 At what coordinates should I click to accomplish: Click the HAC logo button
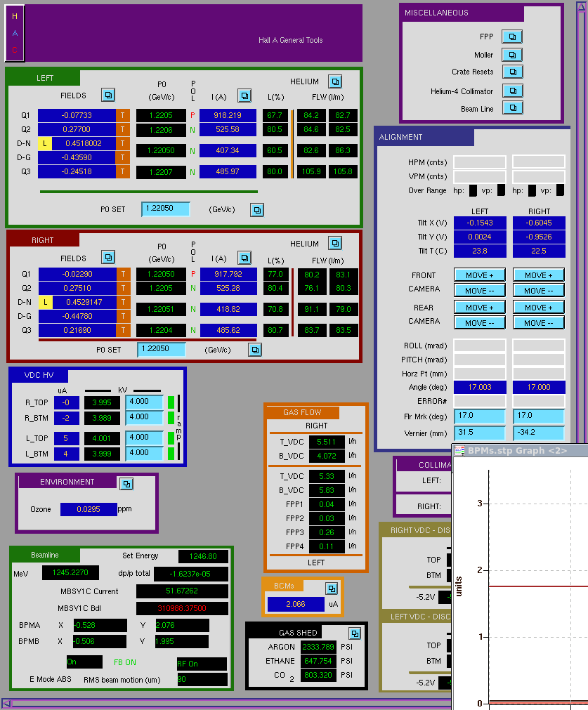[x=15, y=33]
